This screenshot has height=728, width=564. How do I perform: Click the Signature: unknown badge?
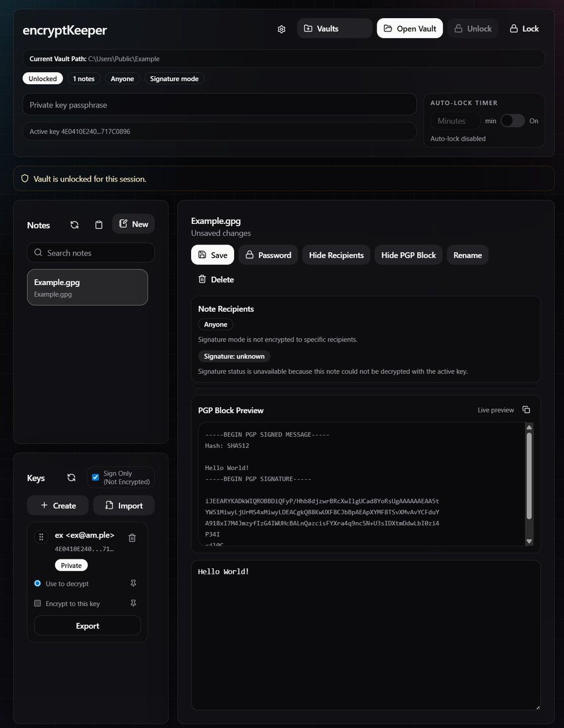(x=234, y=356)
